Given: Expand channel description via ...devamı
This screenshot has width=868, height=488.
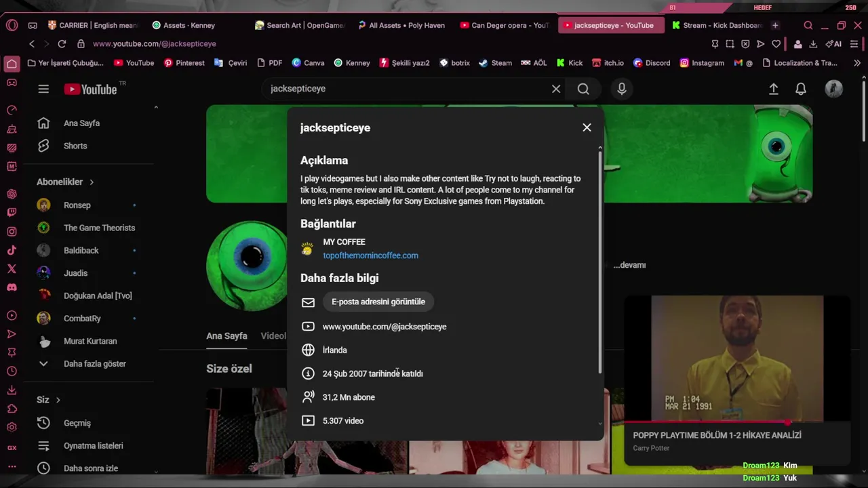Looking at the screenshot, I should click(x=629, y=265).
